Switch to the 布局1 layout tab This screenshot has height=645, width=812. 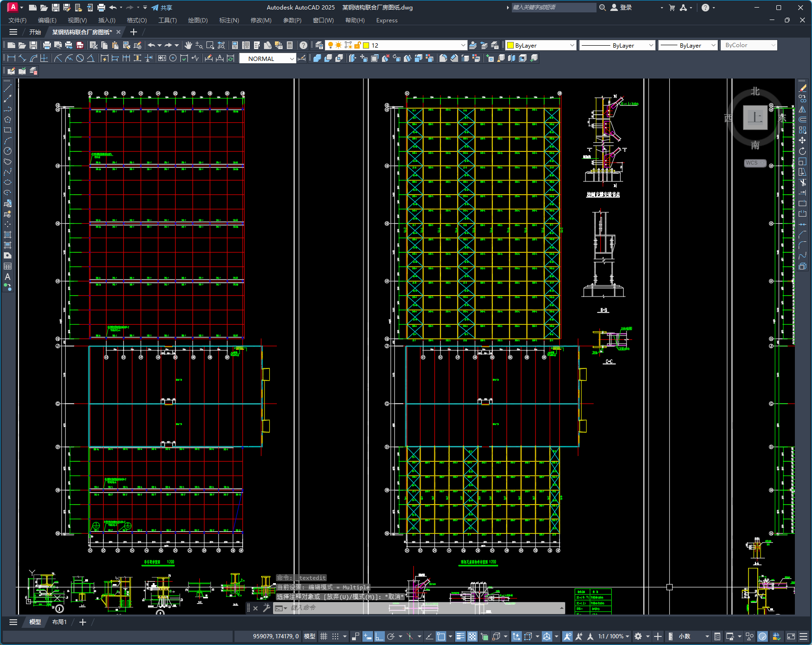pyautogui.click(x=59, y=622)
